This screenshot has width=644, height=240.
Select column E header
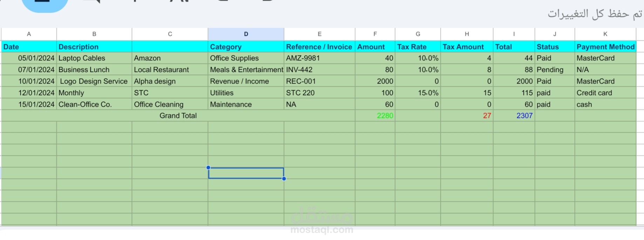pos(320,34)
